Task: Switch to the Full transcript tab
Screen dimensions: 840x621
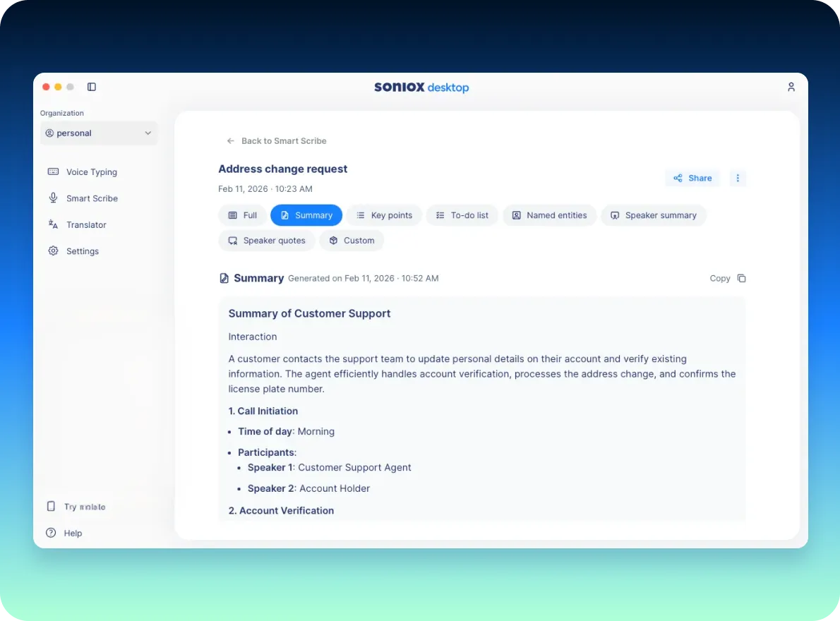Action: 242,215
